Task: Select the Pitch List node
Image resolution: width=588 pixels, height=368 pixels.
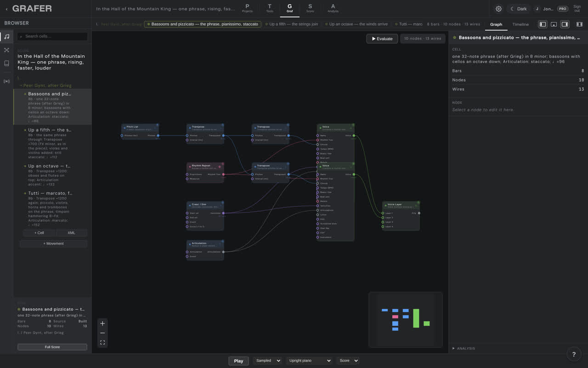Action: 140,131
